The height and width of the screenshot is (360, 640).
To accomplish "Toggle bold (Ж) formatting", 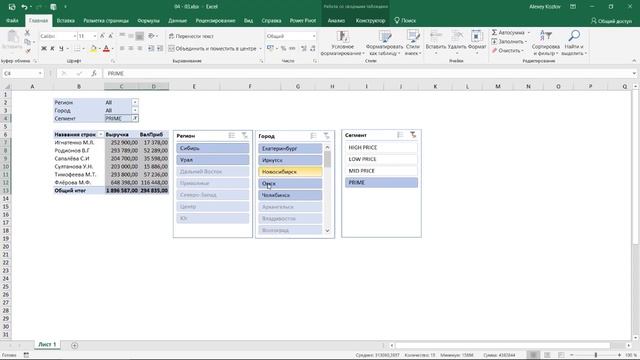I will (x=44, y=49).
